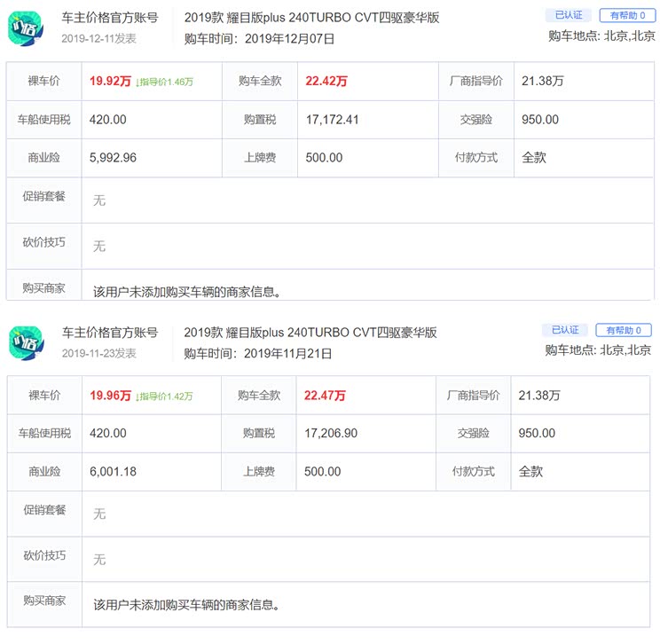Click the 19.92万 bare car price
This screenshot has width=660, height=644.
110,82
